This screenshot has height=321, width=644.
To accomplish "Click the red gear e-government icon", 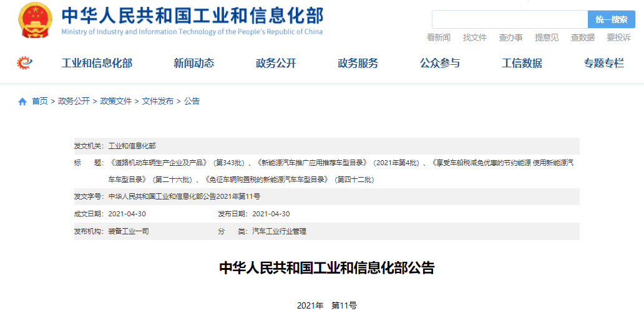I will click(24, 63).
